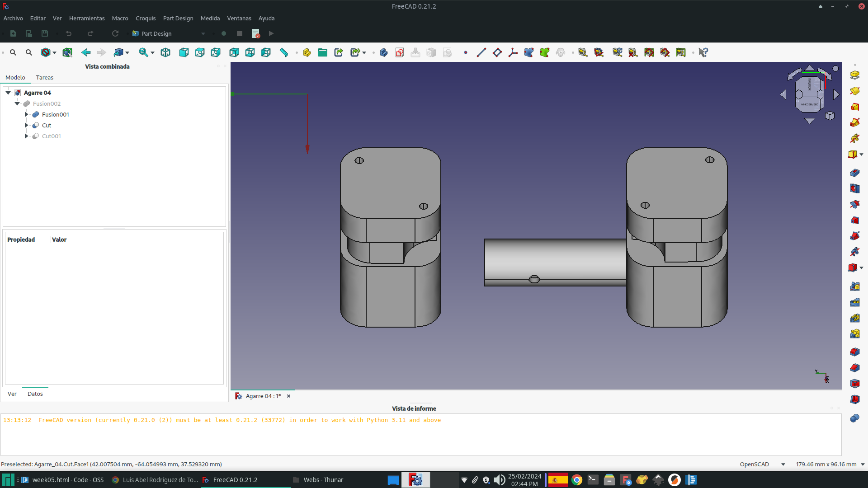
Task: Switch to the Tareas tab
Action: click(x=45, y=77)
